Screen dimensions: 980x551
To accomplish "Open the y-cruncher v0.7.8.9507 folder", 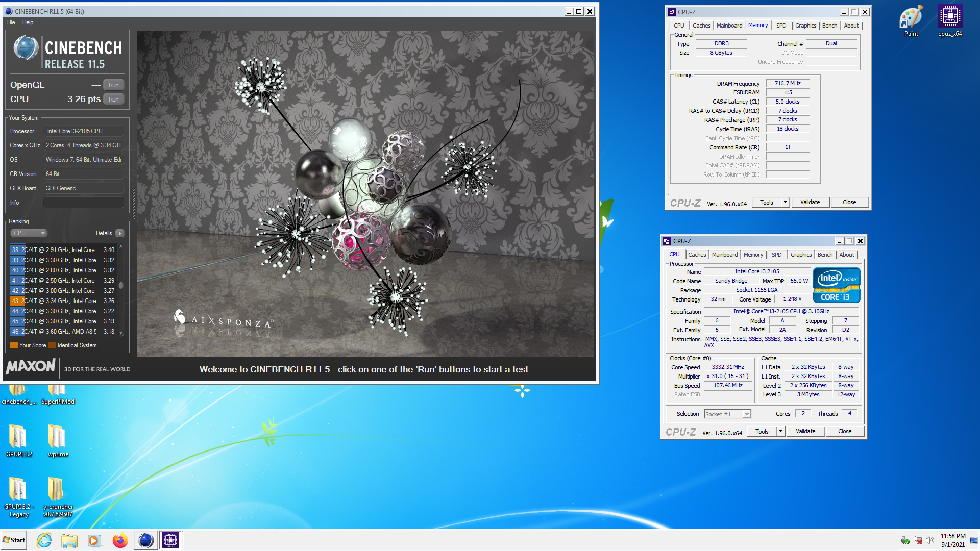I will tap(58, 497).
